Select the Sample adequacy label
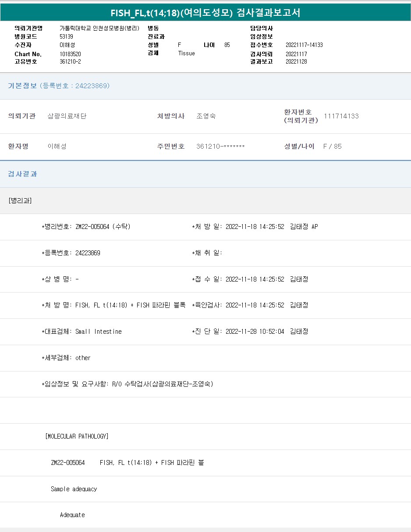Image resolution: width=411 pixels, height=532 pixels. pos(74,489)
